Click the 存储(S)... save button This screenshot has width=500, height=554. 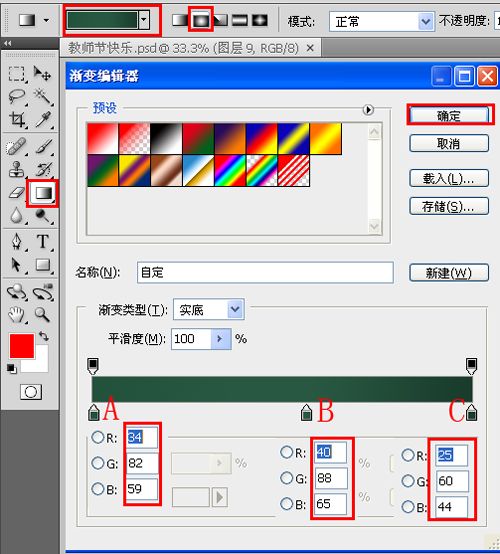click(x=449, y=206)
